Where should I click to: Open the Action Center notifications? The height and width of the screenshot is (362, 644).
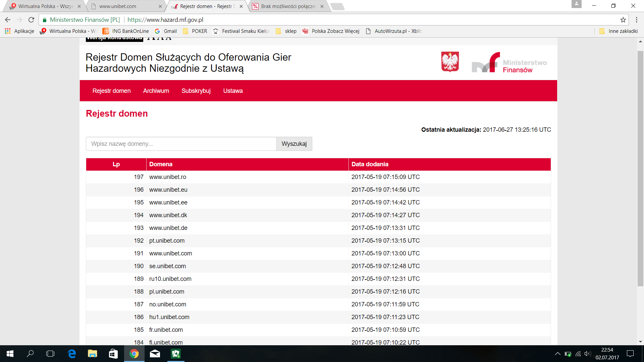(x=630, y=354)
